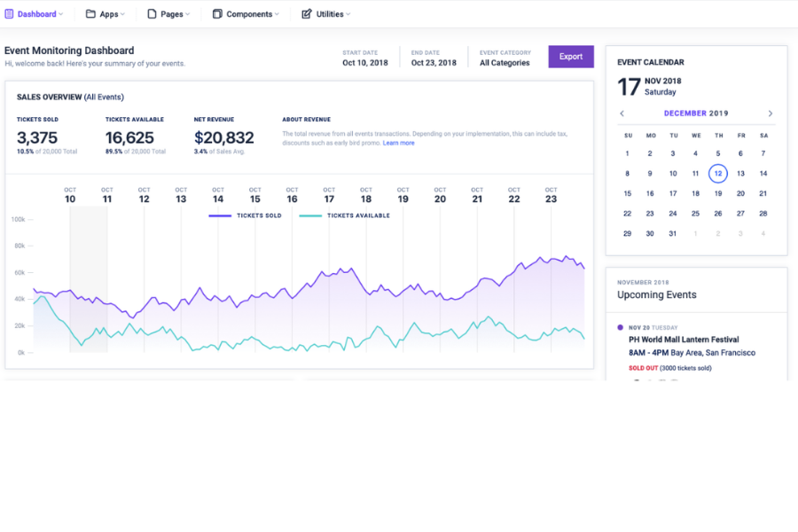Open the End Date picker Oct 23, 2018

click(x=434, y=58)
